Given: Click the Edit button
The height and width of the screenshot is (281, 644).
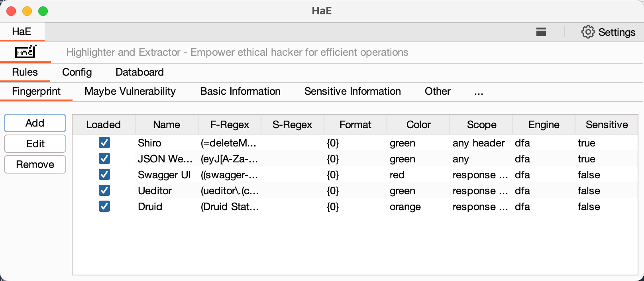Looking at the screenshot, I should 35,144.
